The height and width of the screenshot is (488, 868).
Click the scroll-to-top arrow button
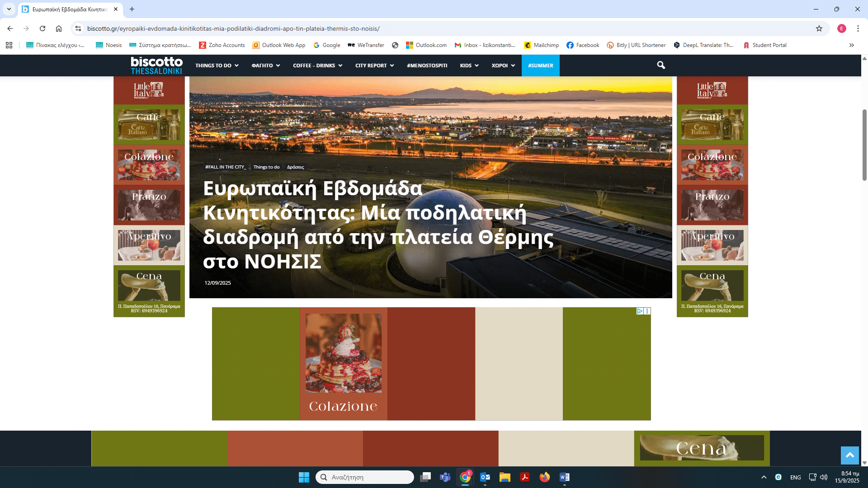(849, 455)
